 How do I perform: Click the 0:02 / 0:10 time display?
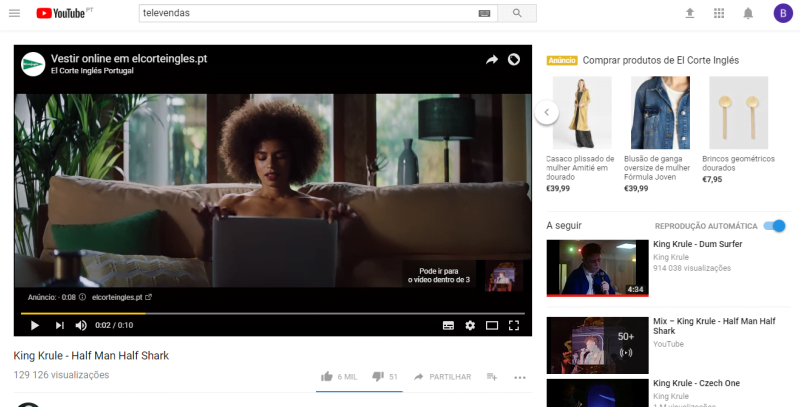pyautogui.click(x=114, y=325)
